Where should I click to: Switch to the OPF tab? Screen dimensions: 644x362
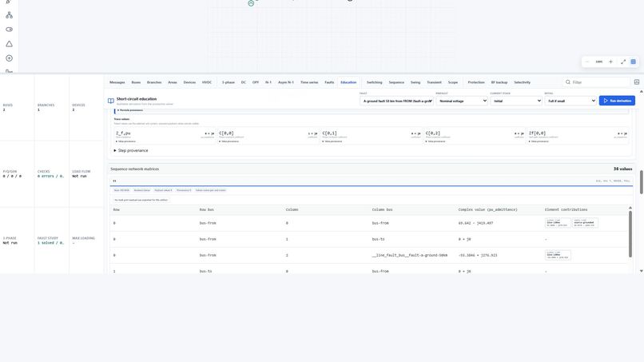[256, 82]
